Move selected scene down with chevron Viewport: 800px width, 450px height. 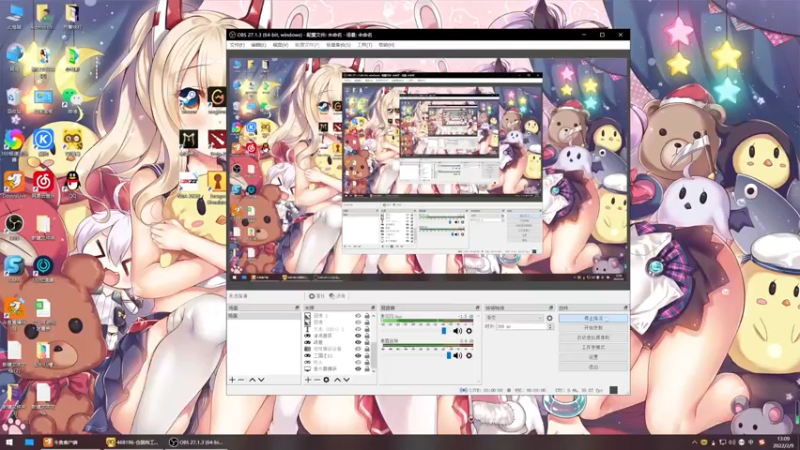click(261, 380)
